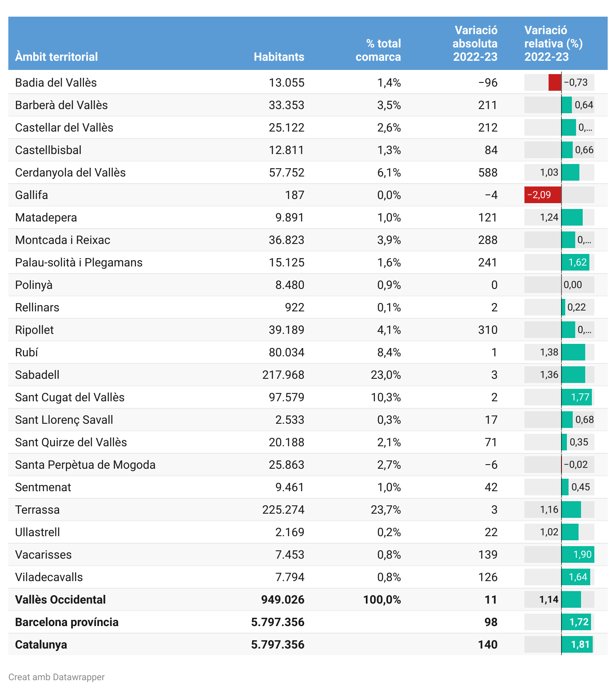Select the bold "Vallès Occidental" row label
Image resolution: width=616 pixels, height=691 pixels.
coord(60,599)
